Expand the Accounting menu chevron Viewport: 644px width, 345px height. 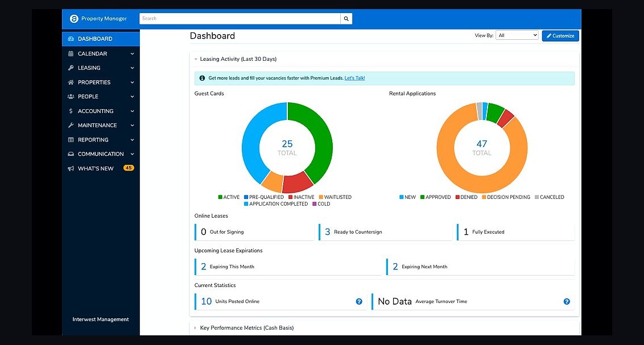pyautogui.click(x=132, y=111)
